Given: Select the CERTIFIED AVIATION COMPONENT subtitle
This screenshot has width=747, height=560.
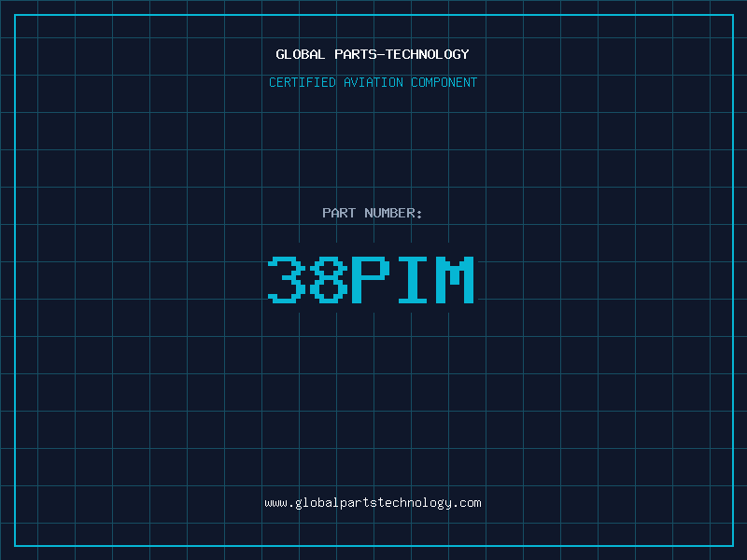Looking at the screenshot, I should [x=373, y=82].
